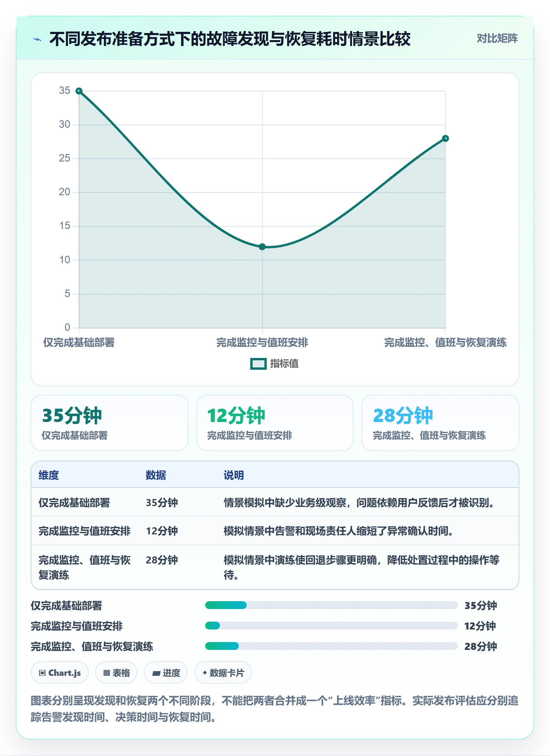
Task: Click the footnote paragraph starting 图表分别呈现
Action: (x=275, y=709)
